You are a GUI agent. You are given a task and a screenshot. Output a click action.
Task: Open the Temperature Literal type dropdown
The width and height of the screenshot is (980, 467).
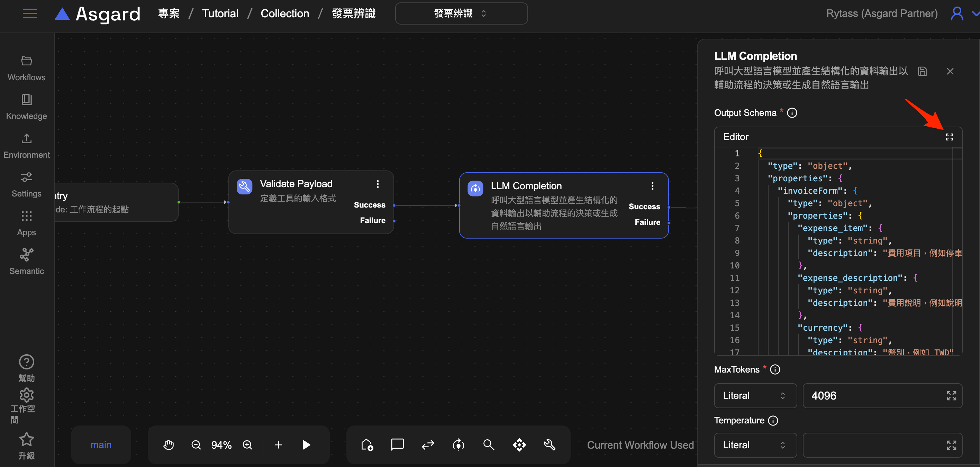pyautogui.click(x=755, y=445)
